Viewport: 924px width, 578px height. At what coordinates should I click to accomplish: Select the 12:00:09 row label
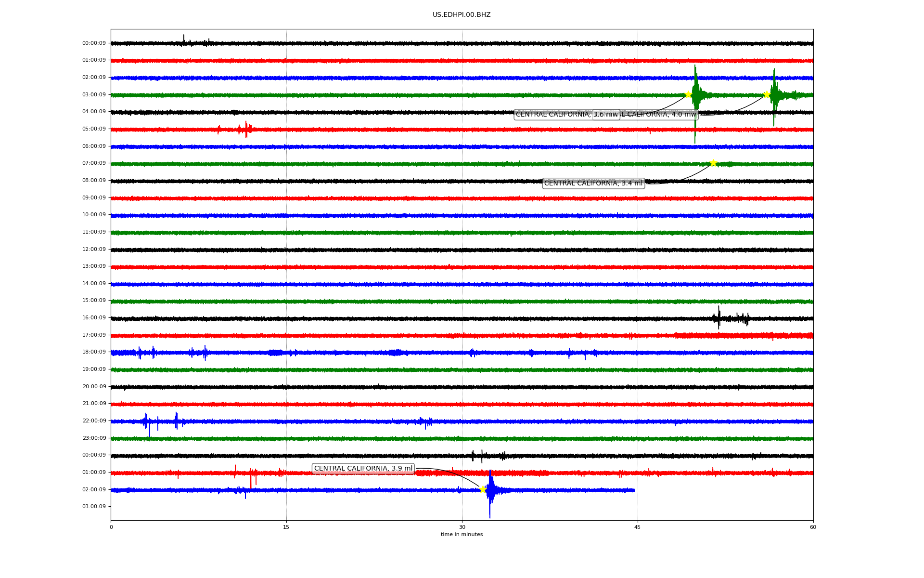click(x=94, y=249)
